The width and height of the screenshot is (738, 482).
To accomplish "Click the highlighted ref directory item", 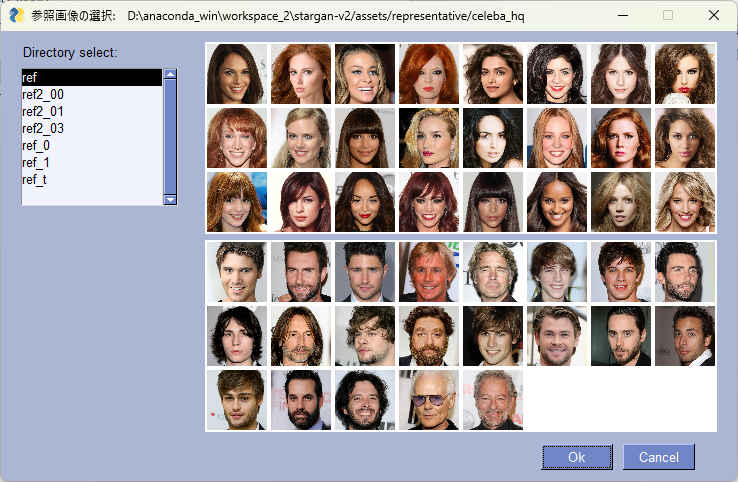I will click(91, 77).
